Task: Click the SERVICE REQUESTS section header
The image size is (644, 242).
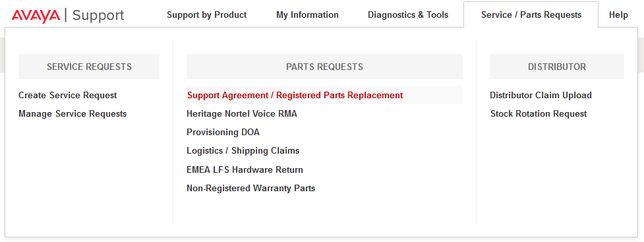Action: (89, 67)
